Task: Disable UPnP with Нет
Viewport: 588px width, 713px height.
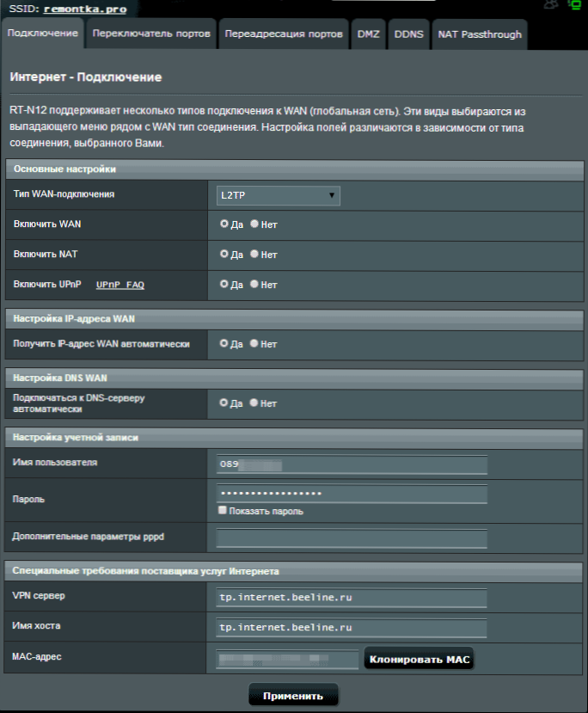Action: point(254,284)
